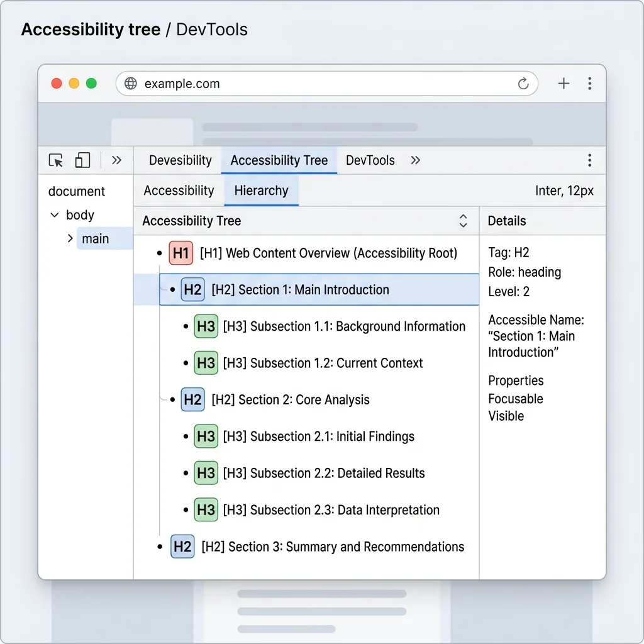Click the Focusable property
Viewport: 644px width, 644px height.
(x=516, y=399)
